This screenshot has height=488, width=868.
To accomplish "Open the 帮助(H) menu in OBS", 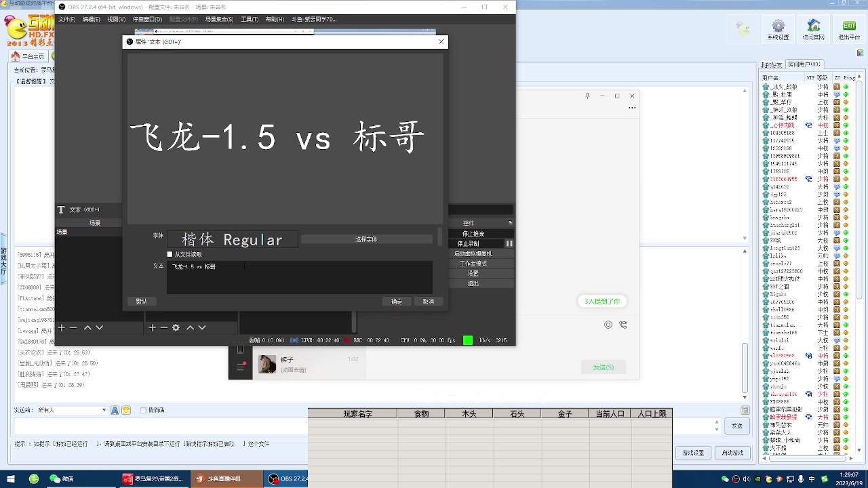I will (275, 19).
